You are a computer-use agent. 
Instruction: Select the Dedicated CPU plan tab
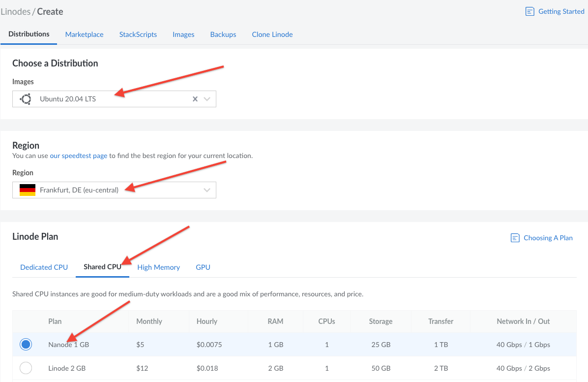[x=44, y=267]
